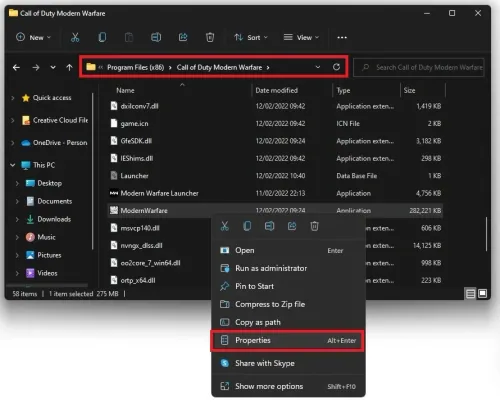Click the Delete trash icon in the top toolbar
Viewport: 500px width, 403px height.
[x=210, y=37]
